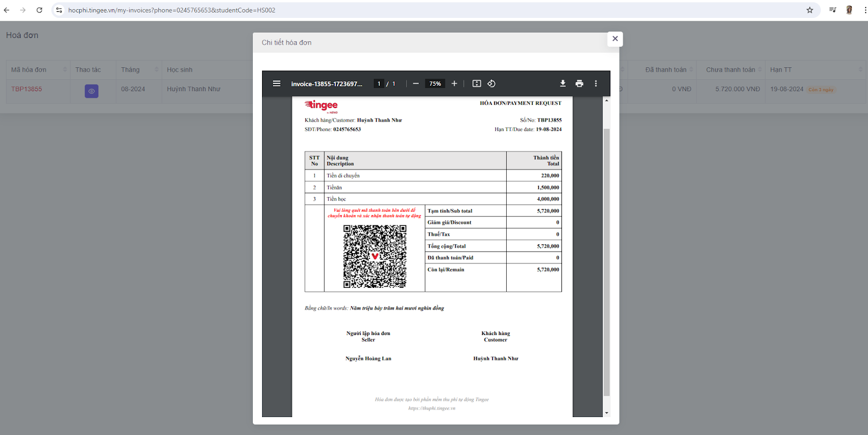Click the PDF page number field
This screenshot has width=868, height=435.
coord(379,84)
